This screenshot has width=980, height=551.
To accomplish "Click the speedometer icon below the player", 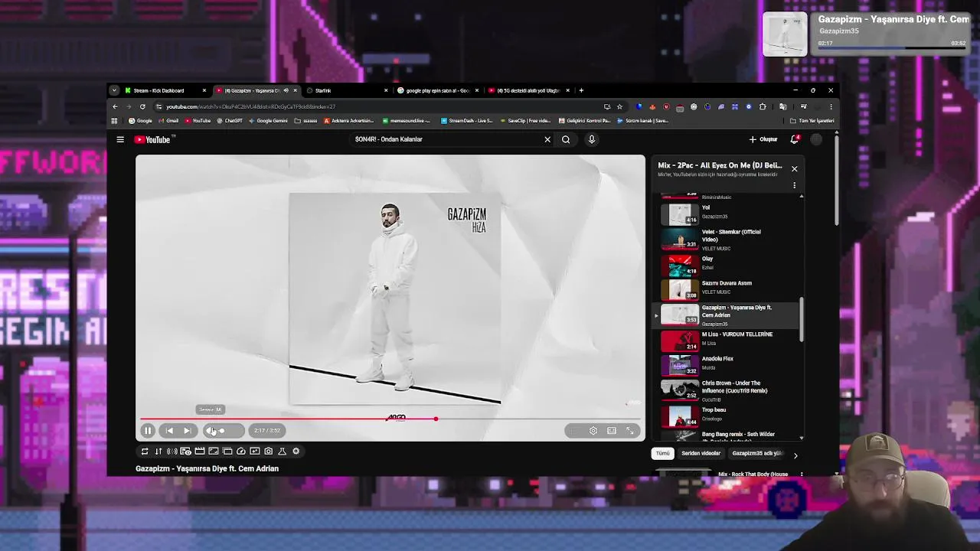I will click(x=241, y=452).
